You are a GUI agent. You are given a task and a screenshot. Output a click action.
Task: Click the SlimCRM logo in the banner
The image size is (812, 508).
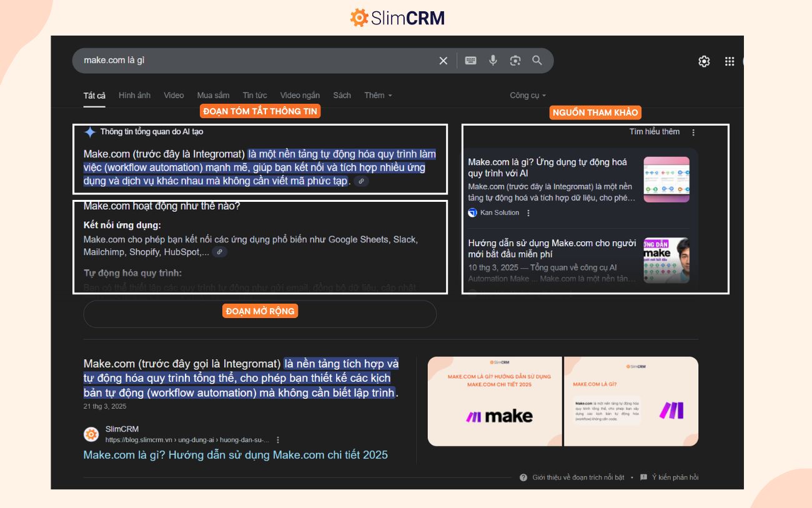(x=397, y=17)
